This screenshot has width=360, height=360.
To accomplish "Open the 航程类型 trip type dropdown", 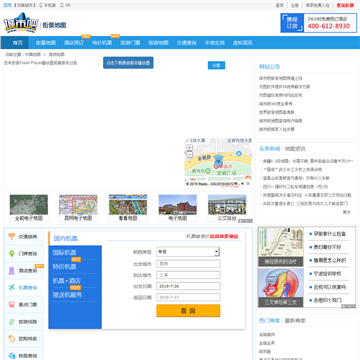I will [x=188, y=252].
